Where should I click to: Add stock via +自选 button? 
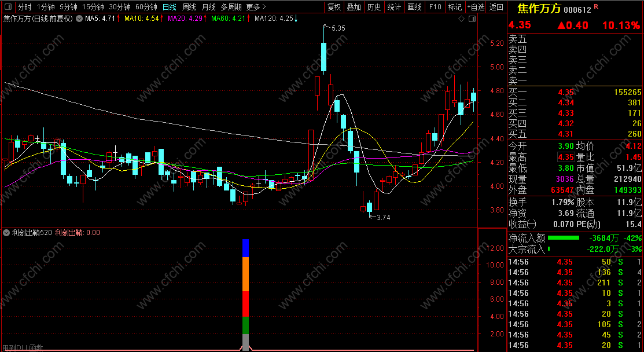point(476,7)
